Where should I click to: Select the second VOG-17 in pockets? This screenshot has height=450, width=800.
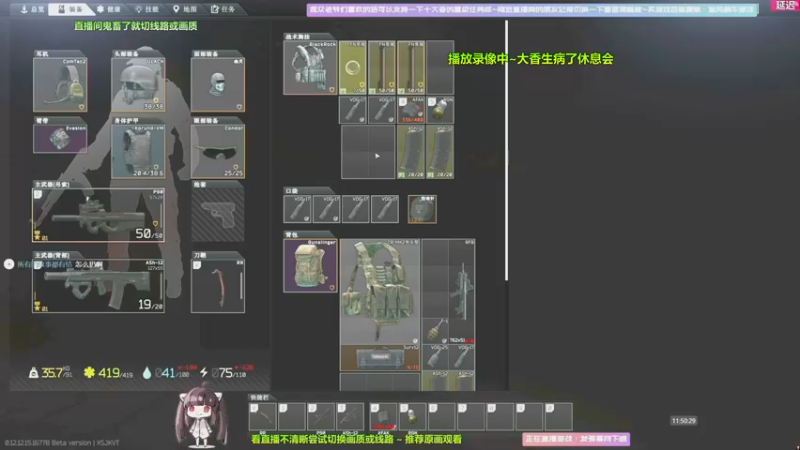click(x=327, y=209)
